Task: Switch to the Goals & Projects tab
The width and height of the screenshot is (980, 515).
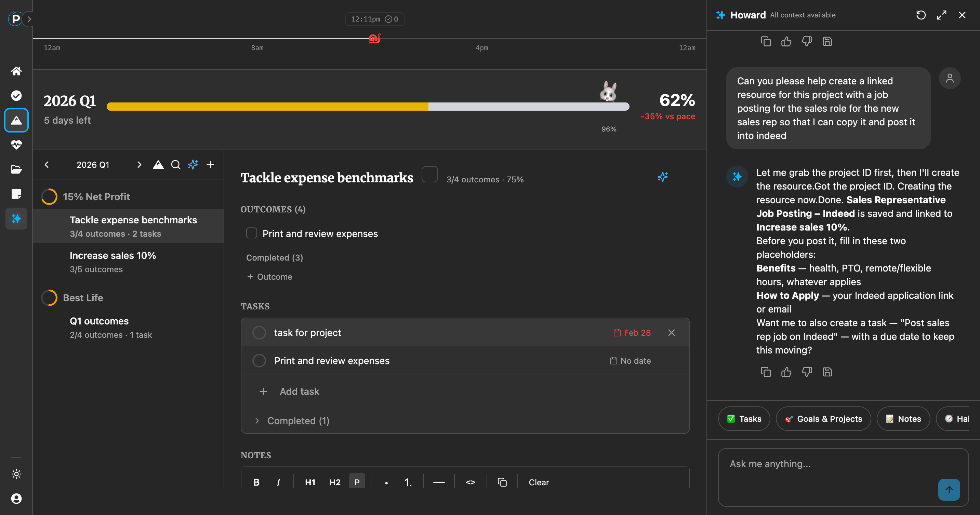Action: (823, 418)
